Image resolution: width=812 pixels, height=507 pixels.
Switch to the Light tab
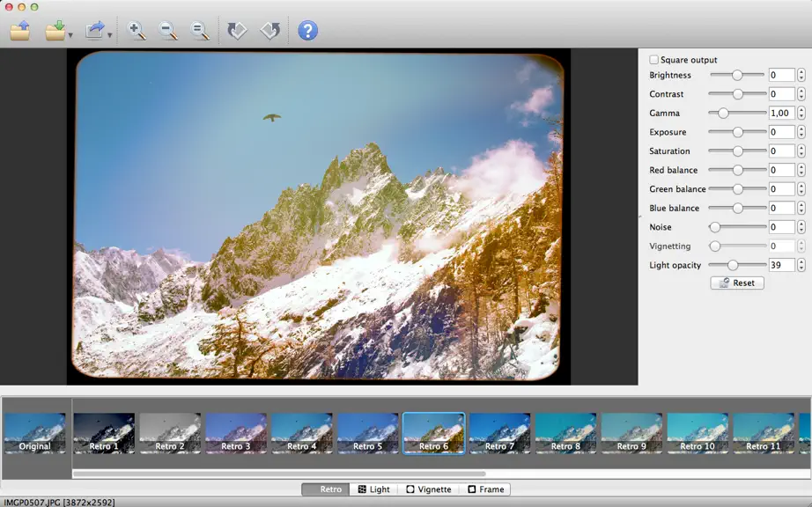(374, 489)
